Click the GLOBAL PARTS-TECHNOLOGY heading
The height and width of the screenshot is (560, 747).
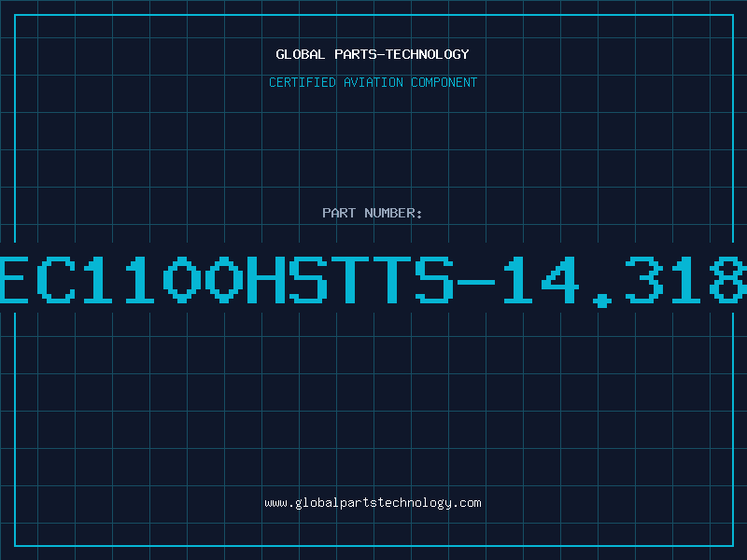(373, 54)
